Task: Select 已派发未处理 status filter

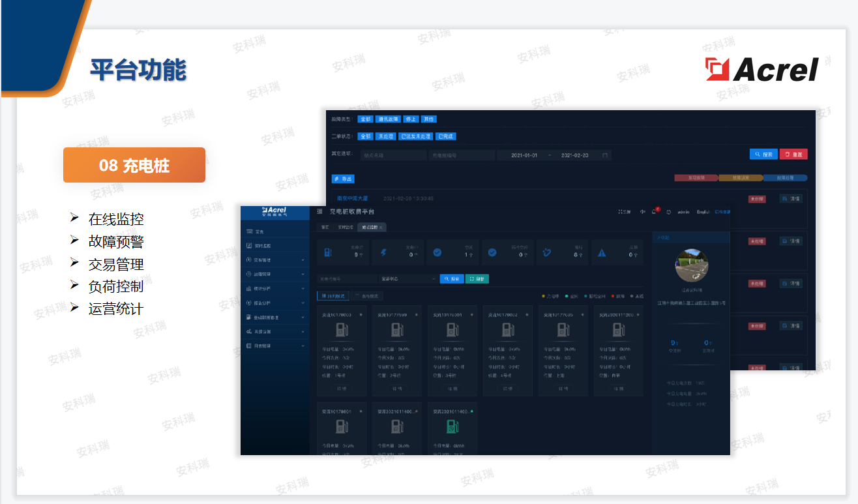Action: [415, 136]
